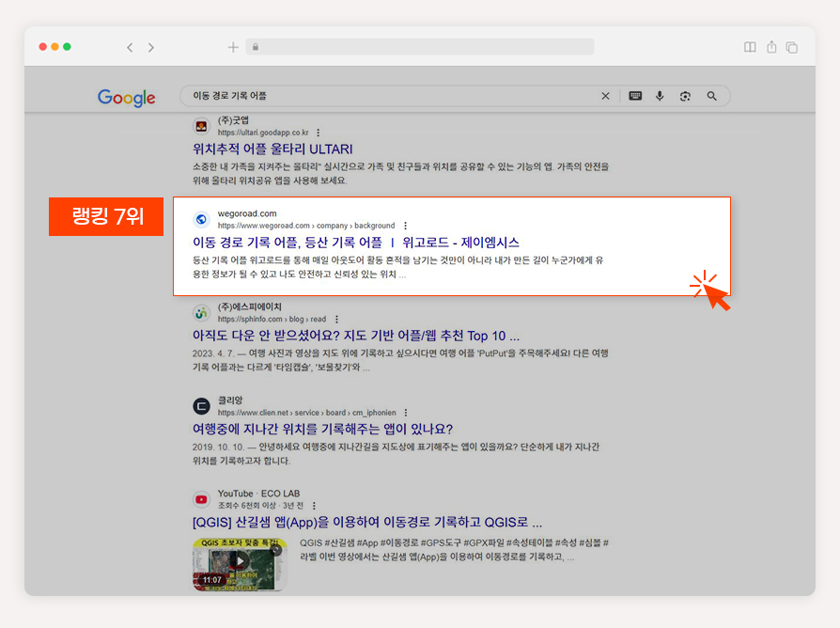Viewport: 840px width, 628px height.
Task: Click the (주)에스피에이치 site favicon
Action: click(201, 312)
